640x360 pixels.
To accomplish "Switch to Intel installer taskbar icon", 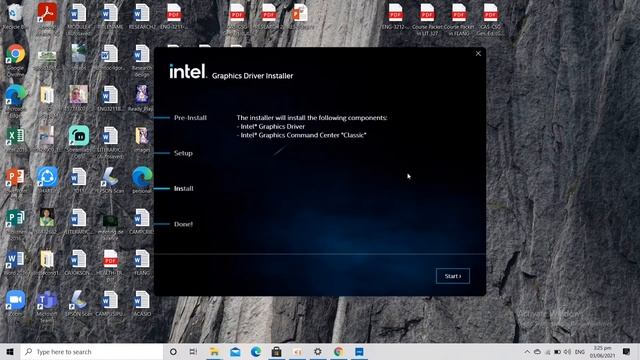I will tap(359, 352).
